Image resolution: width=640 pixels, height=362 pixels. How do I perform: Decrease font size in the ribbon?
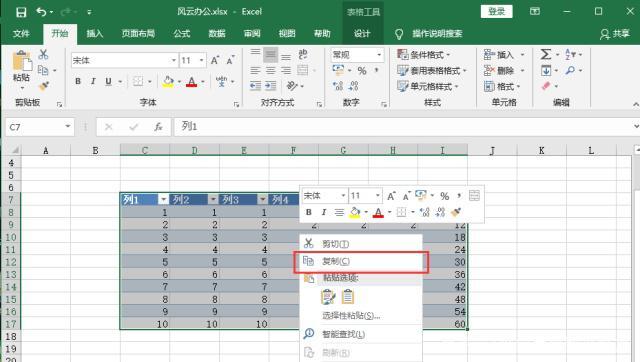click(230, 60)
